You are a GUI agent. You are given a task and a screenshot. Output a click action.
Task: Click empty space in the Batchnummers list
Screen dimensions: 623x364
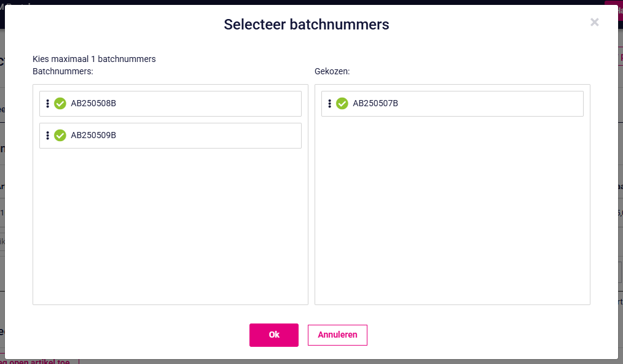170,227
